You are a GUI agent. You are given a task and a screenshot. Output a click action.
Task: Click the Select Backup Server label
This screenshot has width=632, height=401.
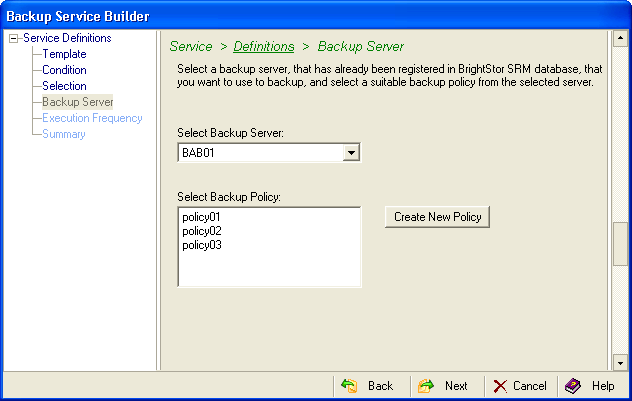230,133
